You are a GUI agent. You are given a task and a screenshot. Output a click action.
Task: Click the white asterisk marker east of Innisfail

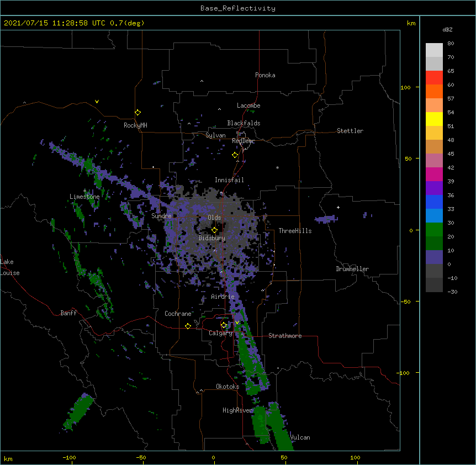point(277,167)
